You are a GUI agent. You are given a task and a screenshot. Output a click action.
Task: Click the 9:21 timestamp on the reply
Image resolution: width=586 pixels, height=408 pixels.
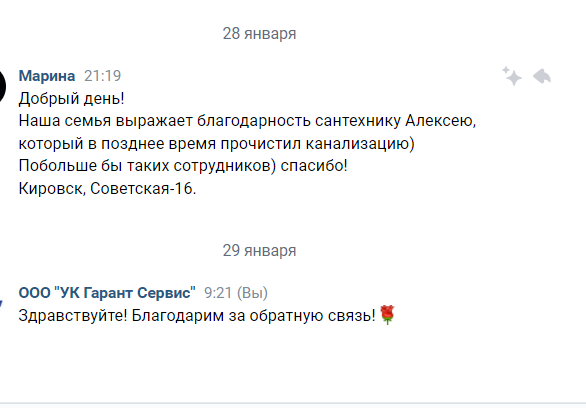(x=218, y=293)
